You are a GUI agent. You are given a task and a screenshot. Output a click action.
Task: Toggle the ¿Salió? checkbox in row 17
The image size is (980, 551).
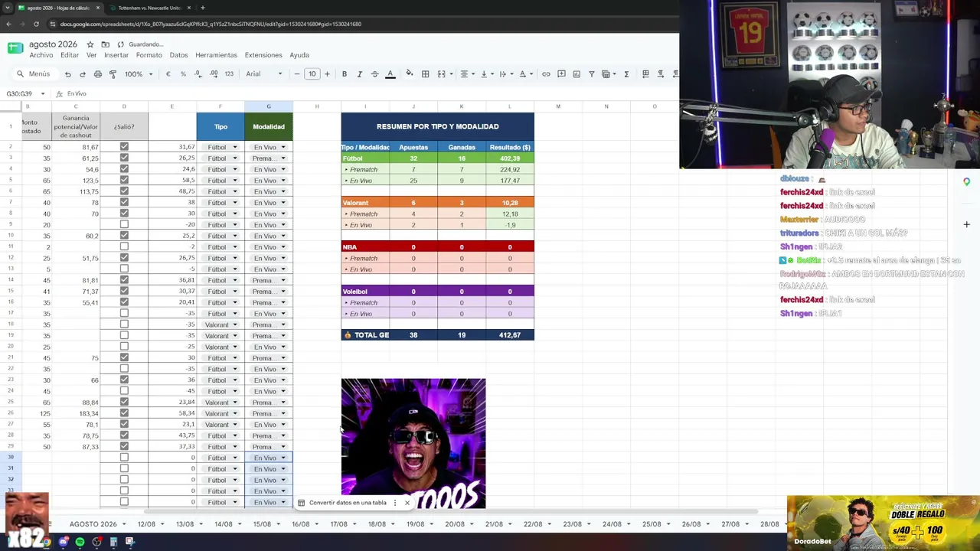pyautogui.click(x=124, y=314)
